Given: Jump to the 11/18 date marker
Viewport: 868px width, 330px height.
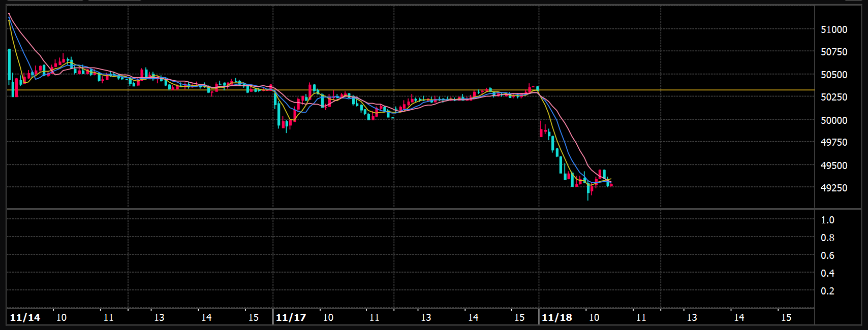Looking at the screenshot, I should [x=557, y=317].
